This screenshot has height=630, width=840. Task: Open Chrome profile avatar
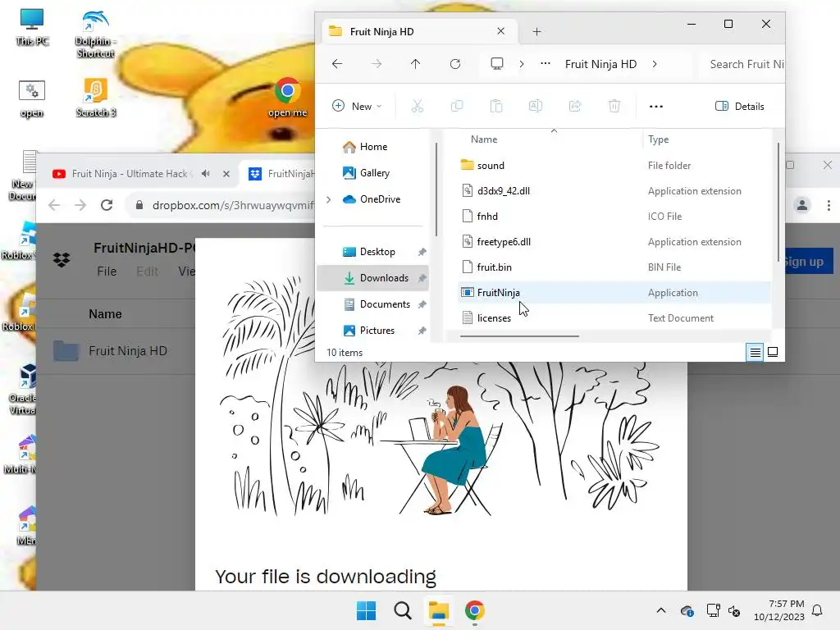[802, 205]
